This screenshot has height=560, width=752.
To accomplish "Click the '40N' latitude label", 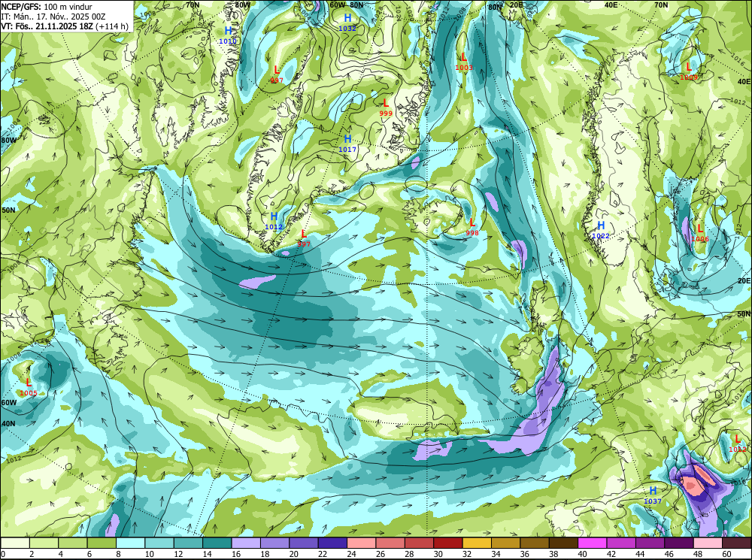I will coord(8,424).
